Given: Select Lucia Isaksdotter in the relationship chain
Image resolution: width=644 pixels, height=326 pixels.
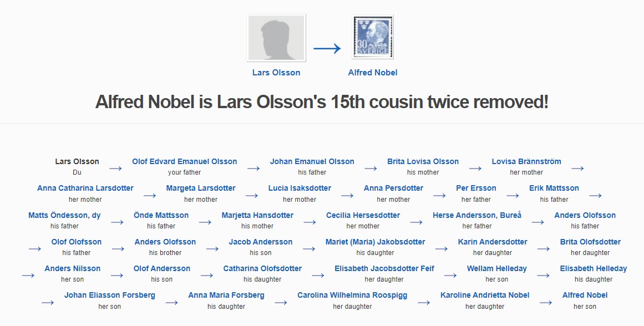Looking at the screenshot, I should click(x=300, y=189).
